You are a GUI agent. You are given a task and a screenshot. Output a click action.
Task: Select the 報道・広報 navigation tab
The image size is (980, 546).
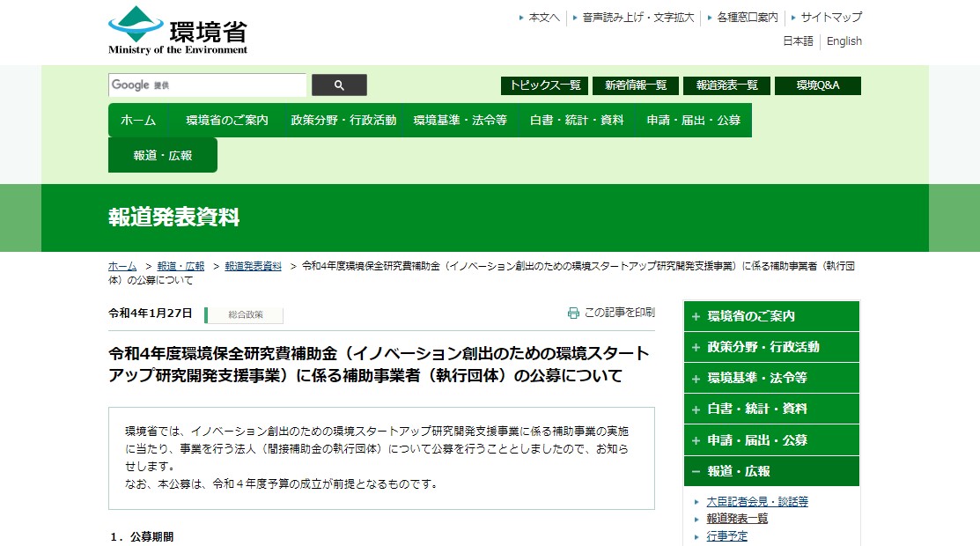(x=163, y=155)
